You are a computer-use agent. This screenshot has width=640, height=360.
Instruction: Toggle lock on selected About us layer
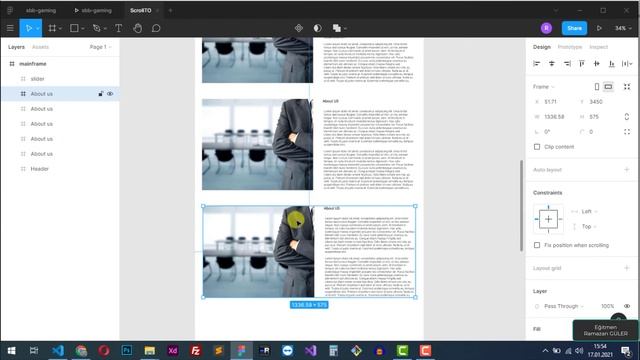(x=100, y=94)
